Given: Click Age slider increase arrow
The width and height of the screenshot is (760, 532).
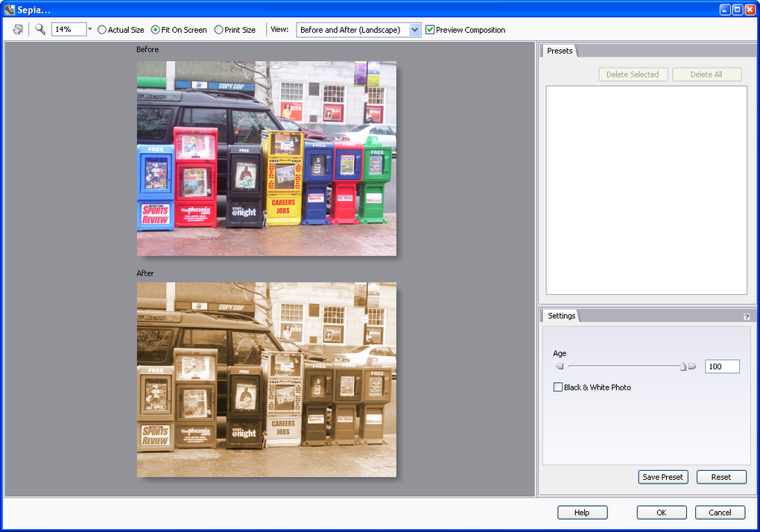Looking at the screenshot, I should [x=692, y=367].
